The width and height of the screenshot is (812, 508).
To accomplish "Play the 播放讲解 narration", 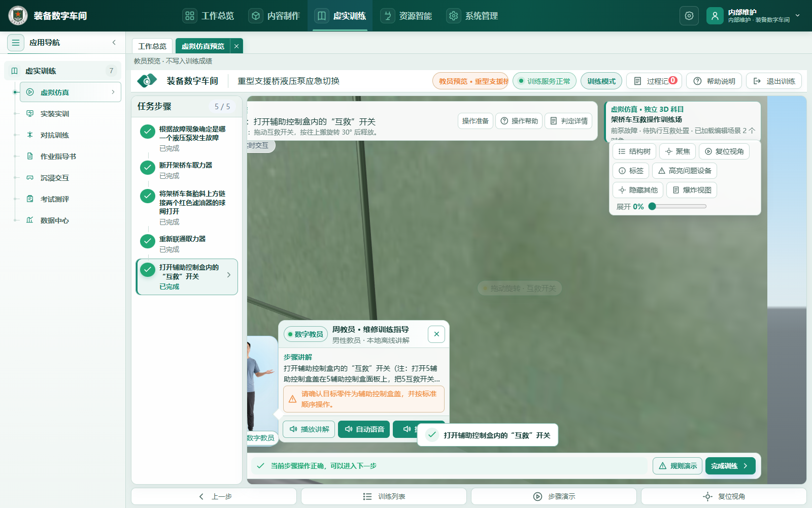I will click(309, 429).
